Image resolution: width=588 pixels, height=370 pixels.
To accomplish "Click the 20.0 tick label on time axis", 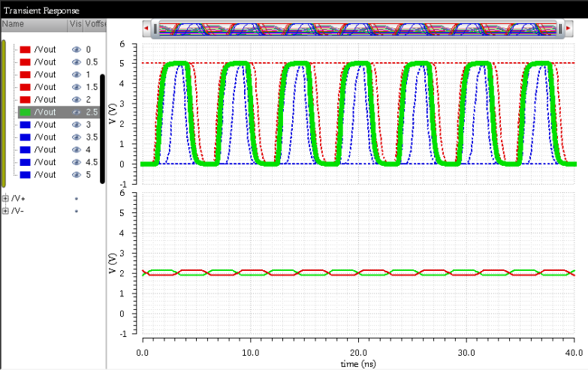I will point(358,353).
